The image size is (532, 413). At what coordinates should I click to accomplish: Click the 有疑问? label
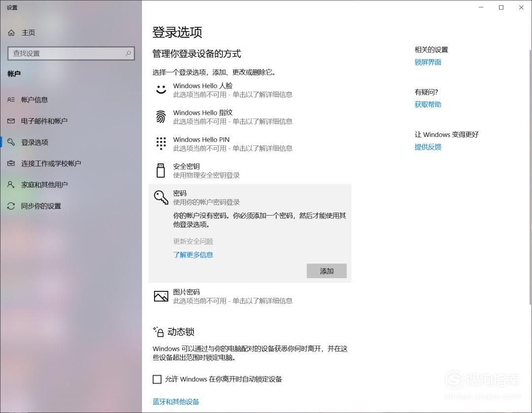pos(426,92)
